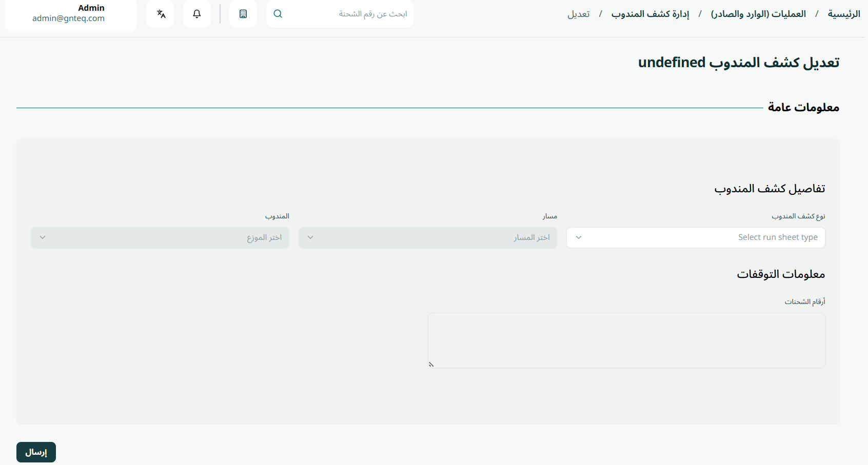This screenshot has width=868, height=465.
Task: Click admin@gnteq.com email text
Action: point(68,18)
